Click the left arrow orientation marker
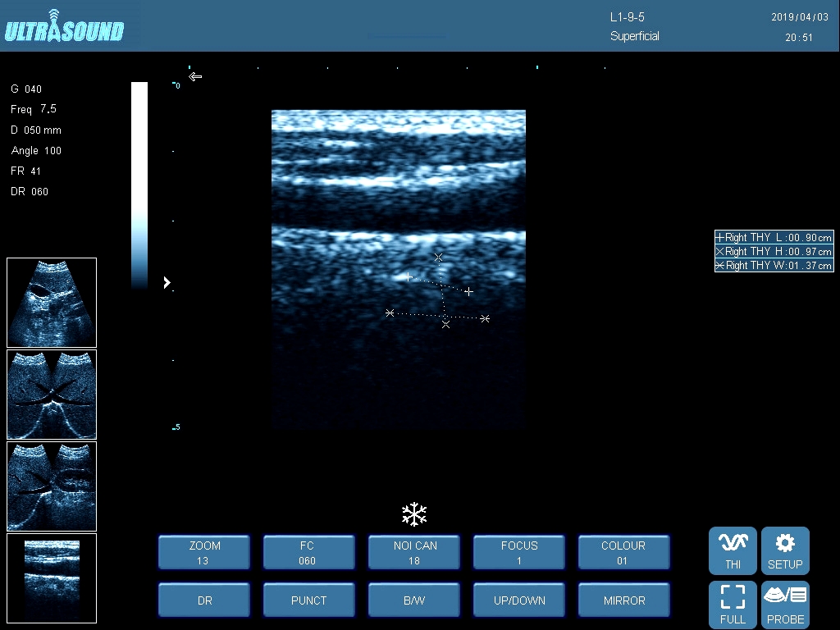This screenshot has width=840, height=630. 195,77
